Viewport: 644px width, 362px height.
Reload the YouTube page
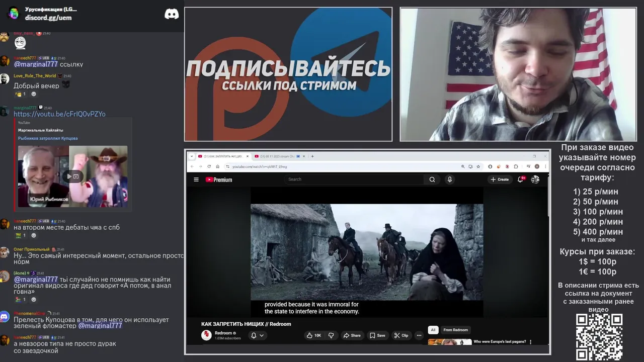(x=209, y=166)
